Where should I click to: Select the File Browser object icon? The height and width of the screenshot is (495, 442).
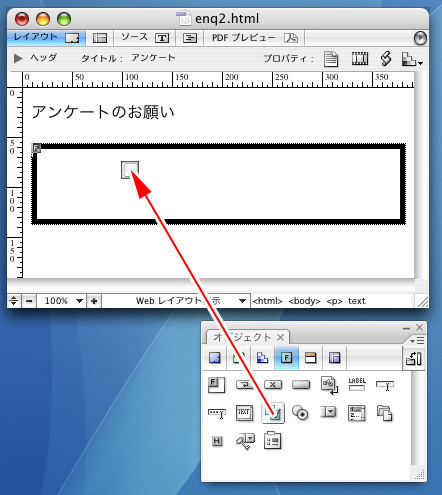pyautogui.click(x=384, y=413)
